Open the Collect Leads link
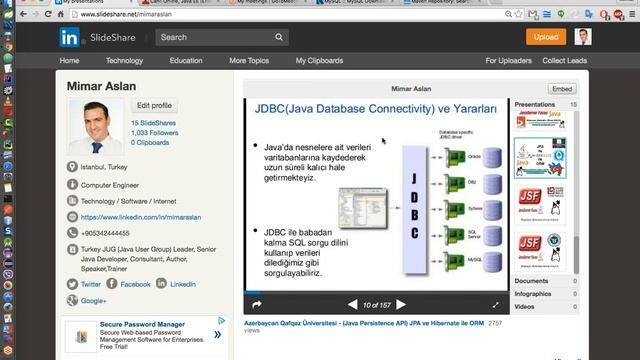The height and width of the screenshot is (360, 640). pyautogui.click(x=564, y=60)
